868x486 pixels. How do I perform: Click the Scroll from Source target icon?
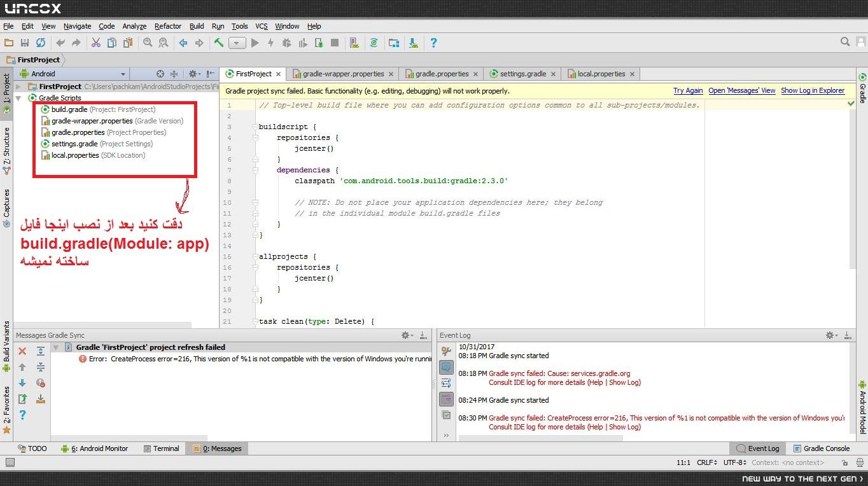coord(160,74)
